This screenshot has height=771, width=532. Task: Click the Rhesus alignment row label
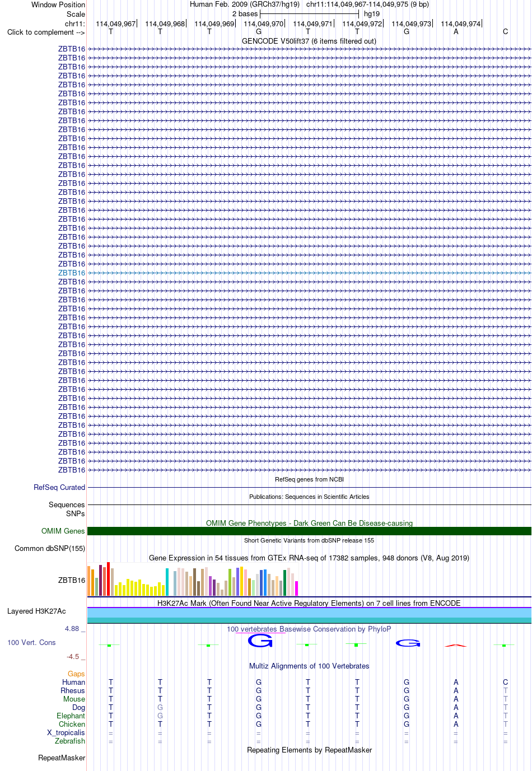[73, 690]
